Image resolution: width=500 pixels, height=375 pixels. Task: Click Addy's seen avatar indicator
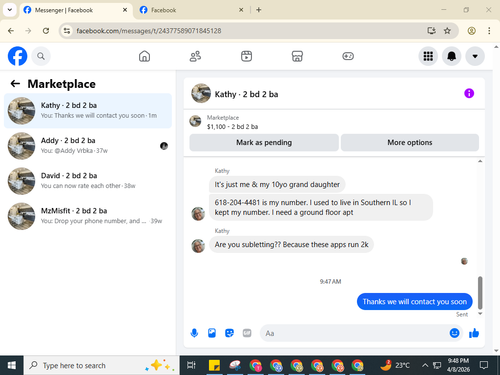tap(164, 146)
